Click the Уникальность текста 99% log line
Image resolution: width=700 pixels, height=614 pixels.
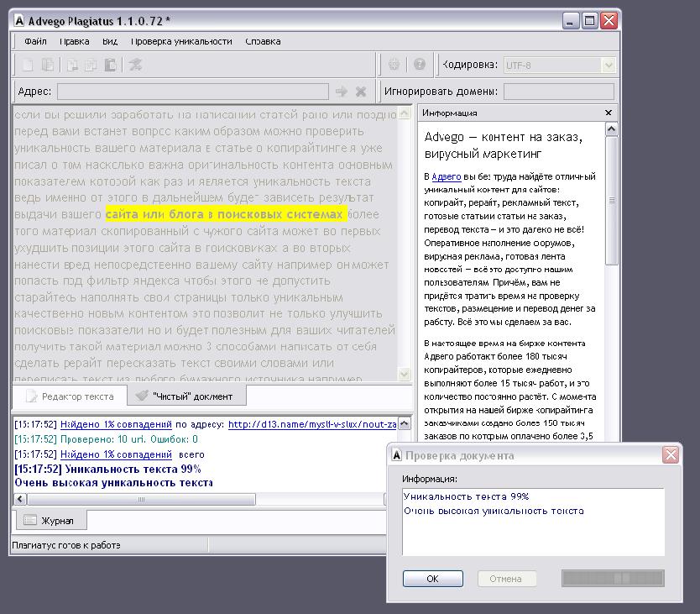(x=107, y=470)
